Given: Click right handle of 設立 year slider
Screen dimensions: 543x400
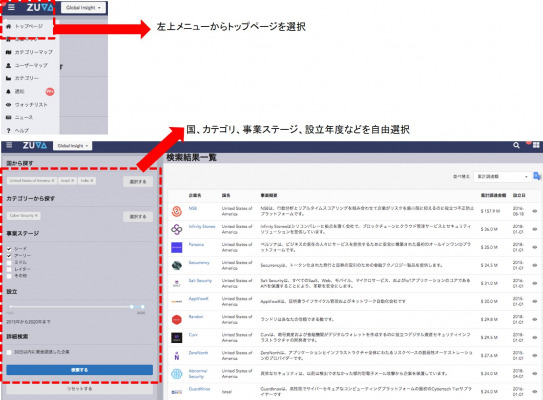Looking at the screenshot, I should (x=142, y=307).
